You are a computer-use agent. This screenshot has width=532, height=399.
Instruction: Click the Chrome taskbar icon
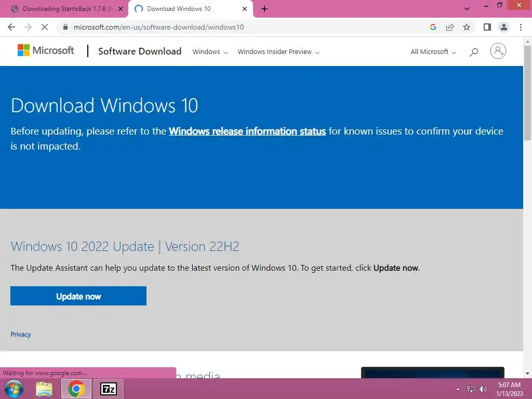click(76, 389)
